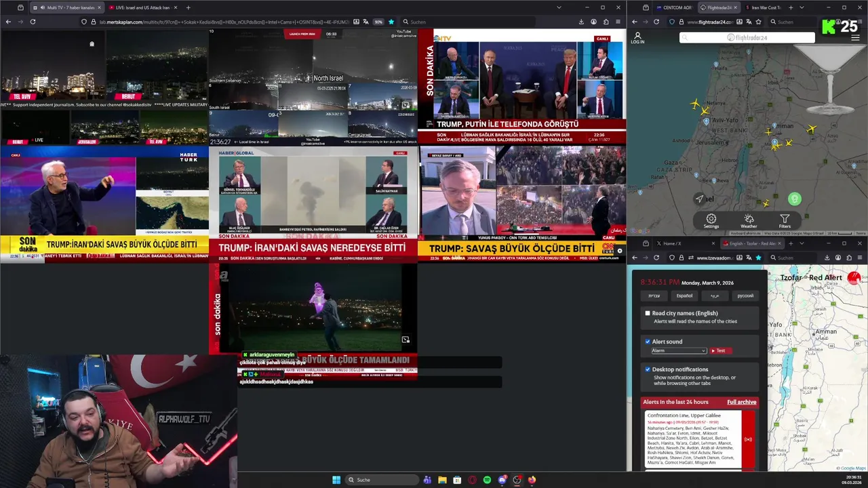This screenshot has width=868, height=488.
Task: Click Flightradar24 locate-me arrow button
Action: pos(699,199)
